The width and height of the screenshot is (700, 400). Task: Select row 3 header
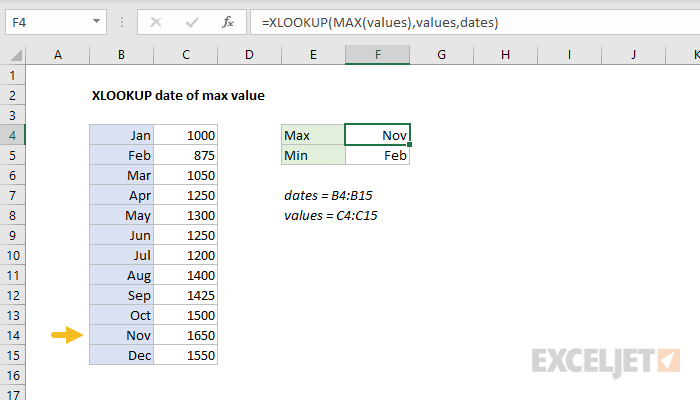pyautogui.click(x=12, y=116)
